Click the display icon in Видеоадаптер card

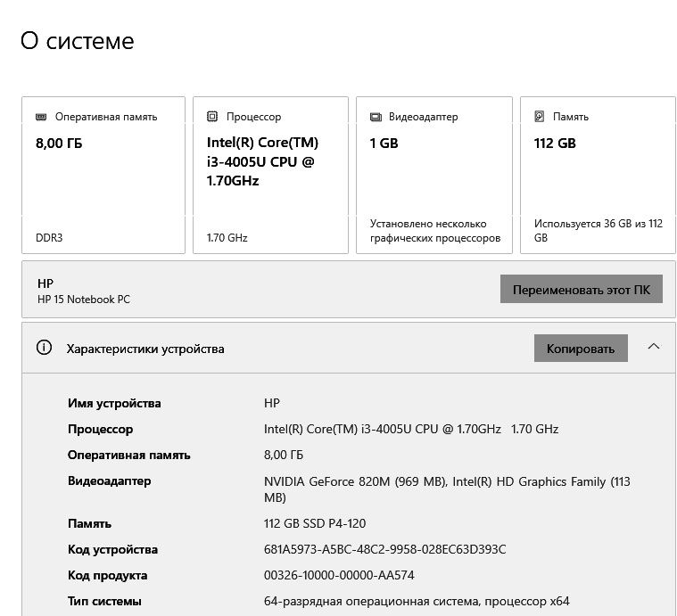[376, 117]
